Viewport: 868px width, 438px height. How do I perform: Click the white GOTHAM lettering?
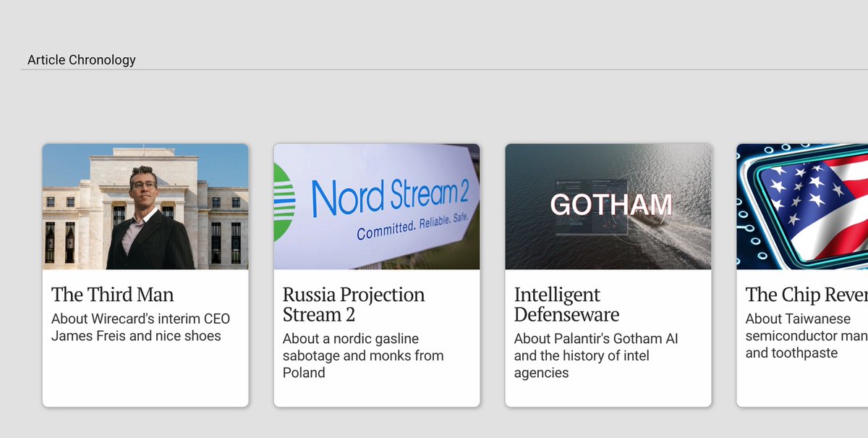[x=611, y=206]
